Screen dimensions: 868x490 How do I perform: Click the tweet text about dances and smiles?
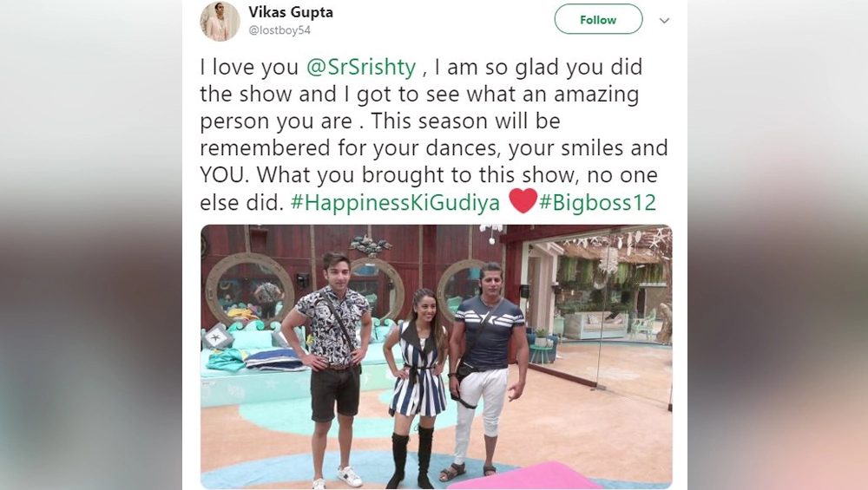[433, 134]
